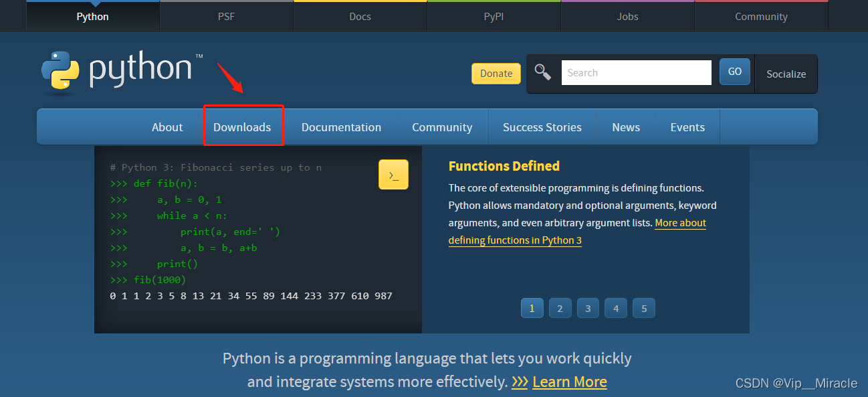
Task: Click the yellow Donate button
Action: (496, 74)
